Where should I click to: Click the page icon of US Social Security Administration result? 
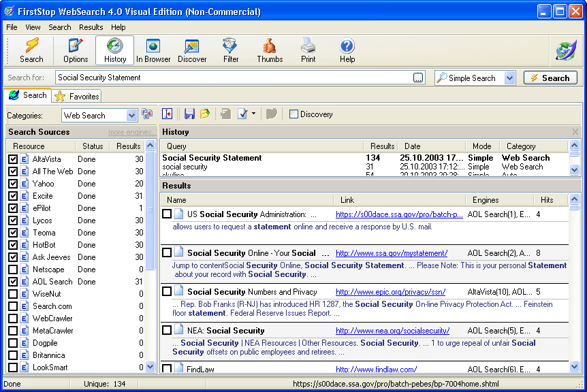[x=179, y=214]
